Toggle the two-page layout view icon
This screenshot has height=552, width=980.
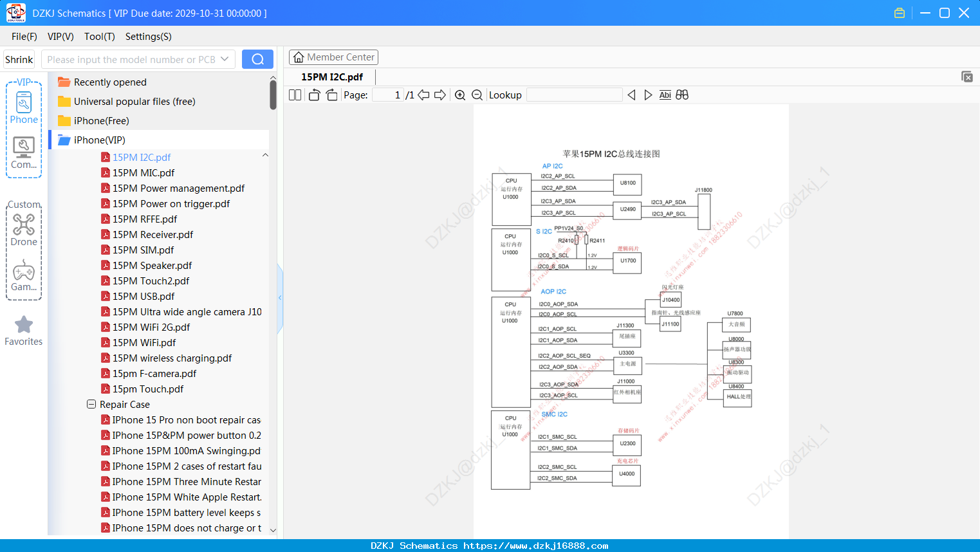pyautogui.click(x=295, y=95)
